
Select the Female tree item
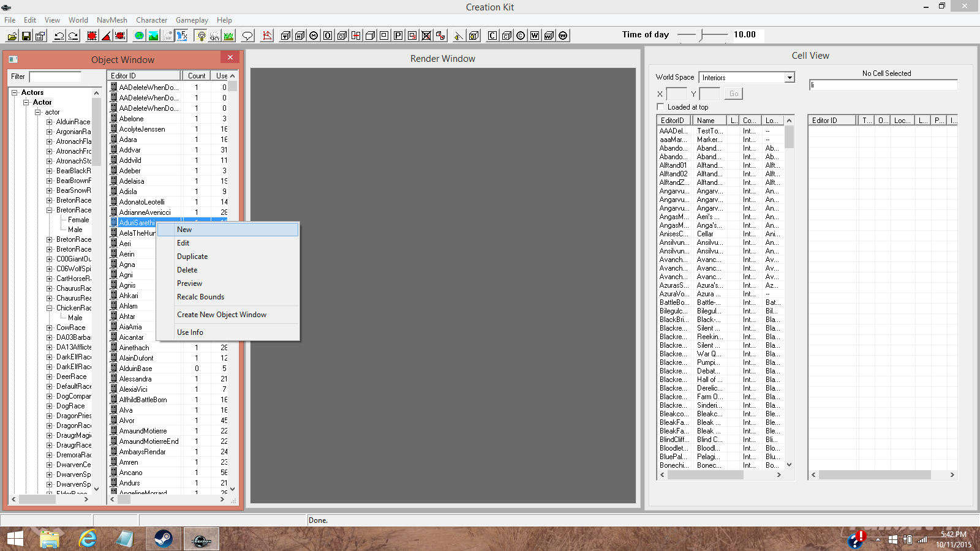click(78, 220)
